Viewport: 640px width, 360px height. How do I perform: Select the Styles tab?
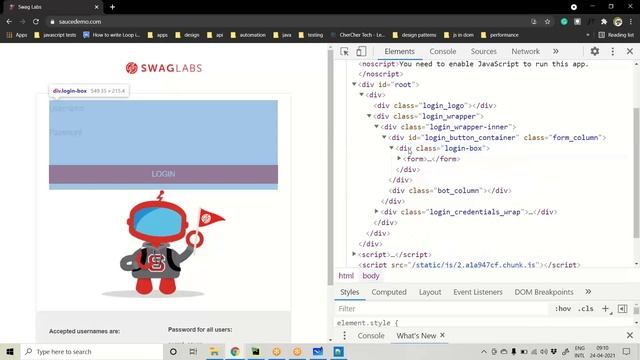(349, 292)
